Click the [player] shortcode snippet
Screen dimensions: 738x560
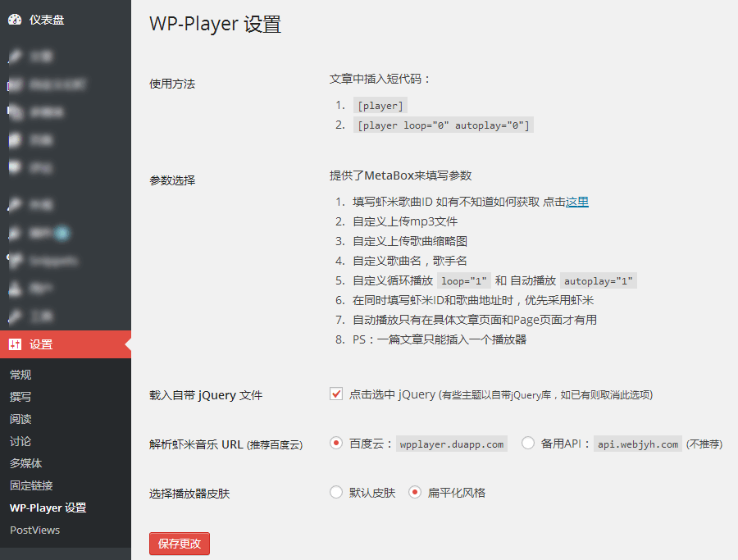(380, 106)
